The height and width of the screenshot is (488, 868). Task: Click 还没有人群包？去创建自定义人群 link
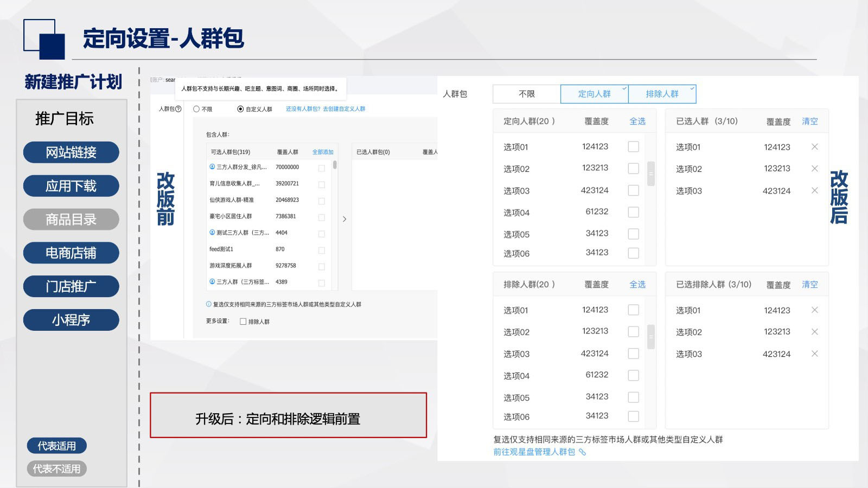coord(325,109)
